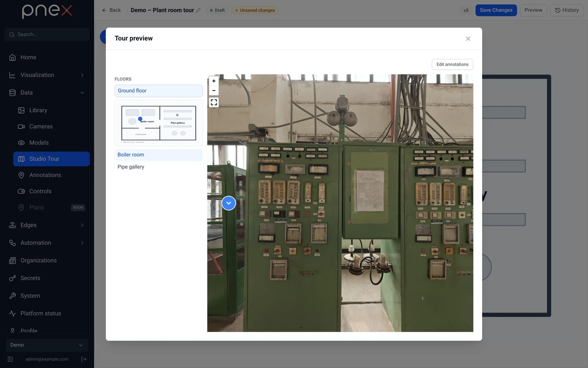Click Save Changes button
588x368 pixels.
pyautogui.click(x=496, y=10)
